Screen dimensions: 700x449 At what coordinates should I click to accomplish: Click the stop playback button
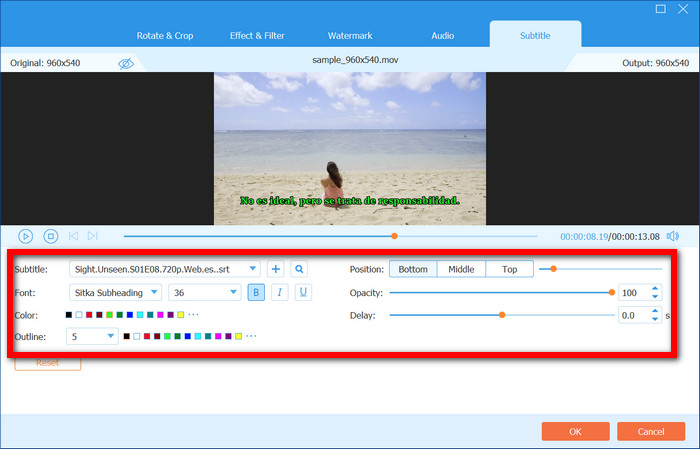[x=48, y=236]
